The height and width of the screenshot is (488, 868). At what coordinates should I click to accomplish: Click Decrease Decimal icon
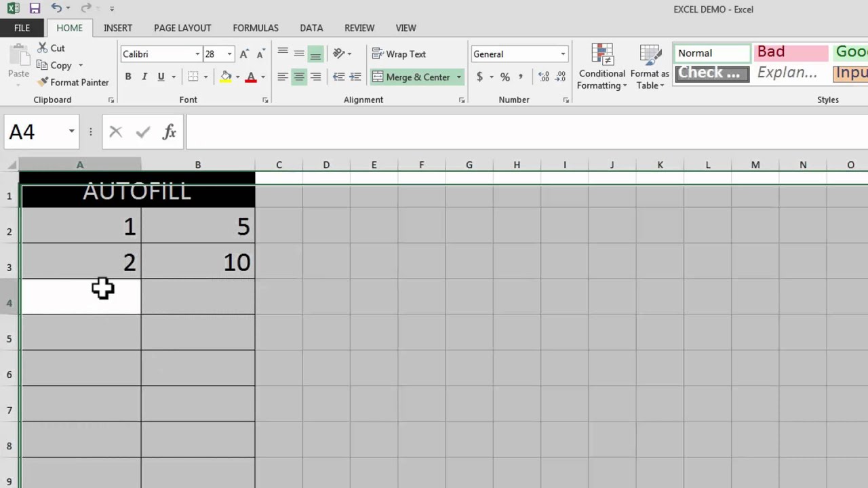point(561,77)
